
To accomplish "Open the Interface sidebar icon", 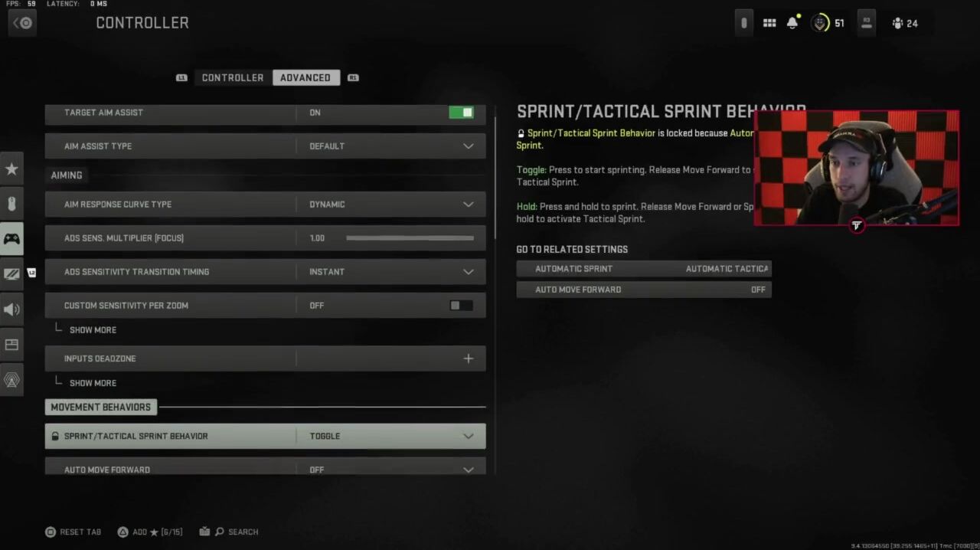I will click(x=11, y=345).
